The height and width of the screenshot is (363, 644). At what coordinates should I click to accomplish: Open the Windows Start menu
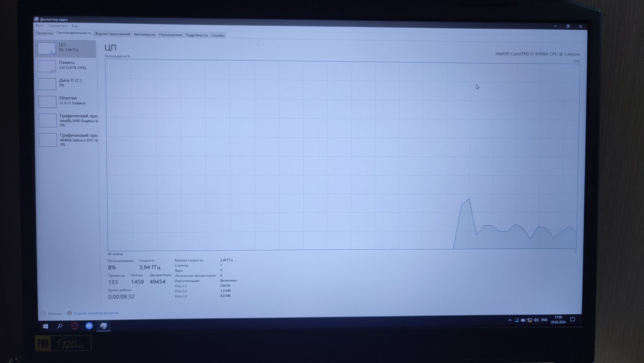coord(45,326)
